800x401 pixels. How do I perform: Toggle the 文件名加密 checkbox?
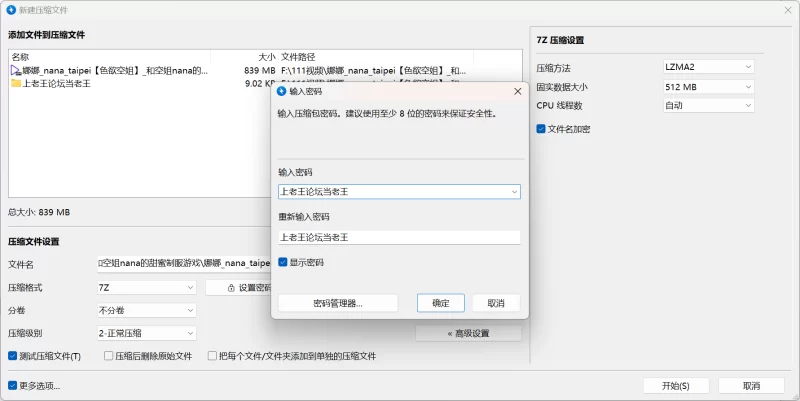coord(542,129)
